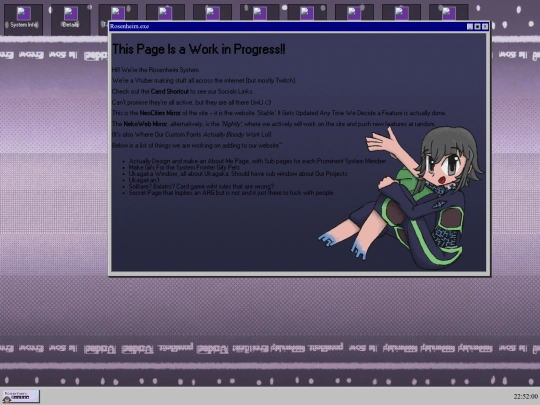The height and width of the screenshot is (405, 540).
Task: Click the line starting 'We're a Vtuber making stuff'
Action: (x=204, y=81)
